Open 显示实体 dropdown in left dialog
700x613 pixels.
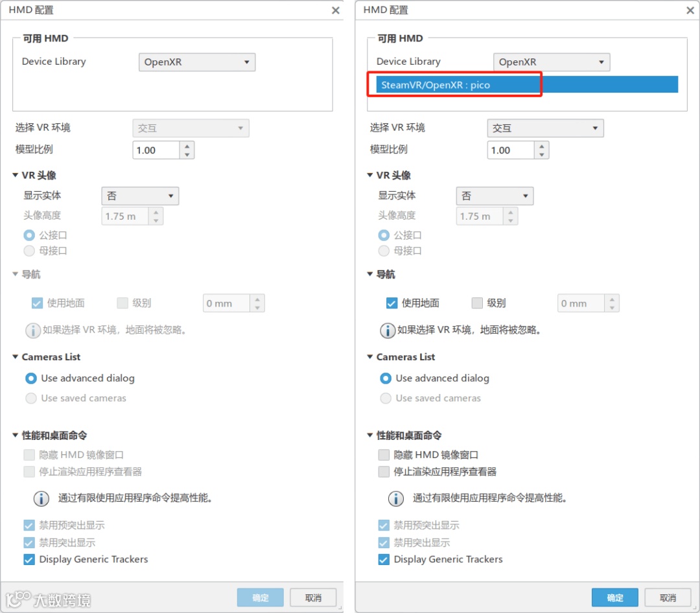(140, 196)
